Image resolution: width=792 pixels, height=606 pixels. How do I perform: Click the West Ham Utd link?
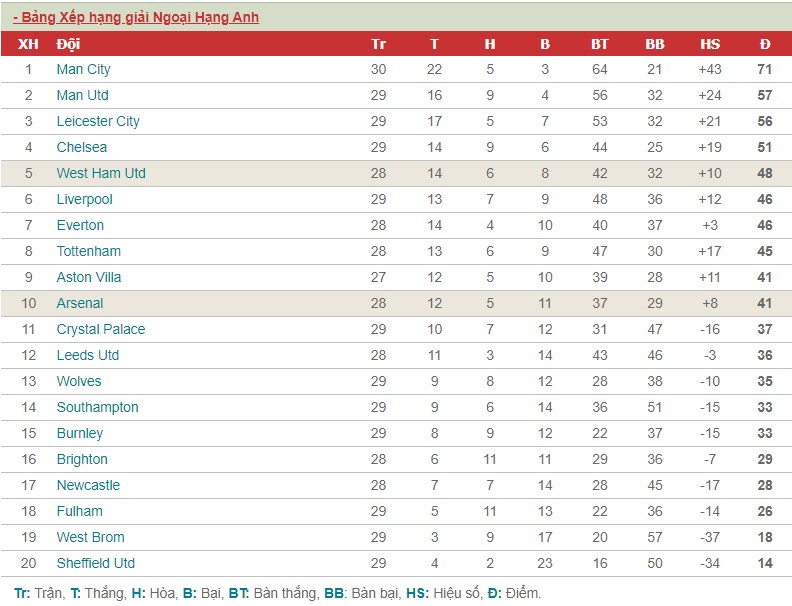(x=101, y=173)
